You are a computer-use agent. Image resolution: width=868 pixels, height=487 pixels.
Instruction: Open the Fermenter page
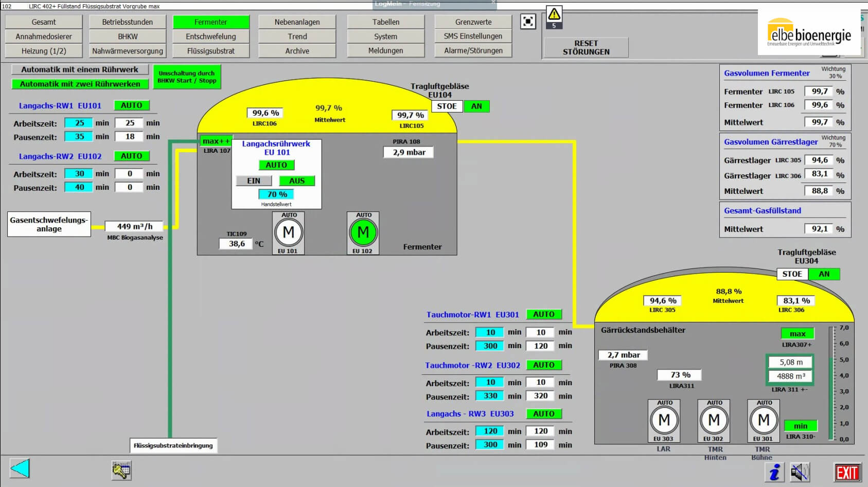(x=211, y=22)
